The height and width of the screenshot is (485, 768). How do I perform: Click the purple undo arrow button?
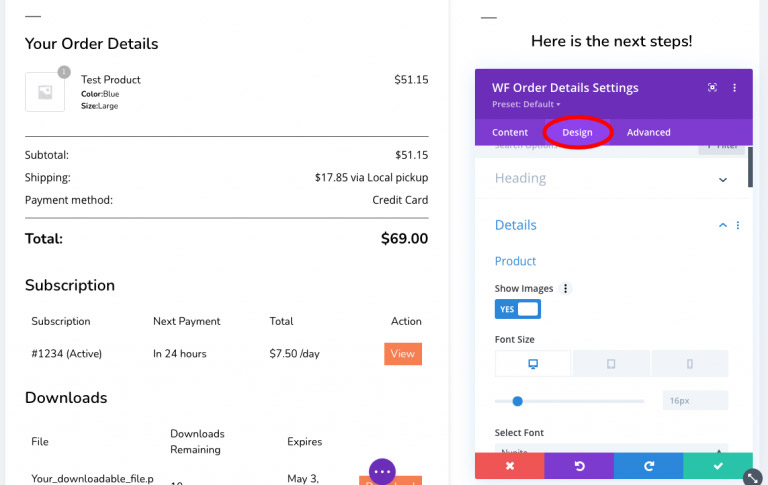click(x=579, y=466)
